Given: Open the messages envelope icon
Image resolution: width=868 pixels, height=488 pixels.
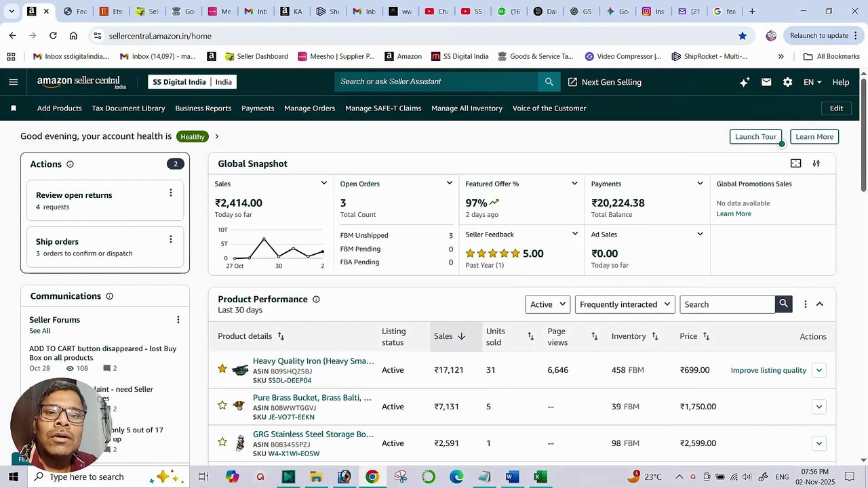Looking at the screenshot, I should coord(766,82).
